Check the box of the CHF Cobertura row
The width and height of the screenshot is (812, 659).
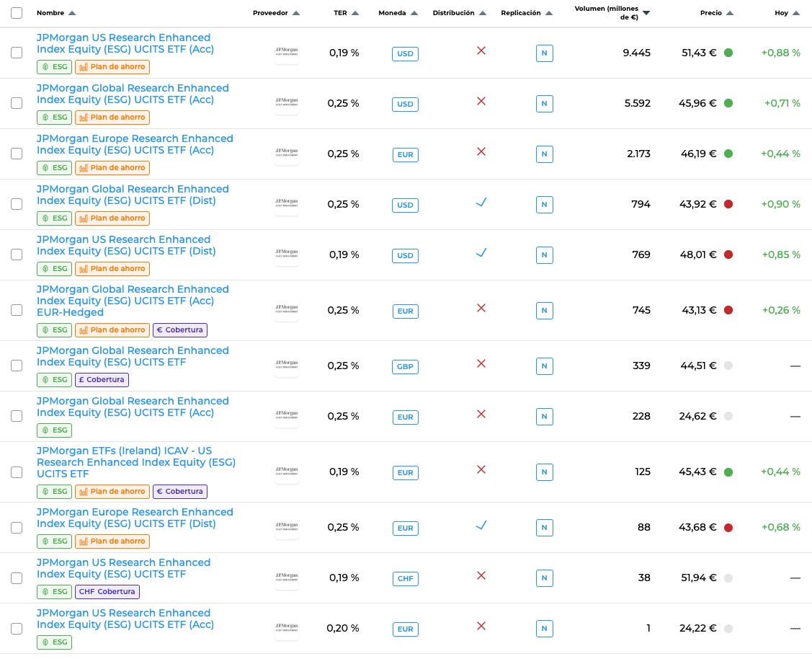pyautogui.click(x=17, y=578)
